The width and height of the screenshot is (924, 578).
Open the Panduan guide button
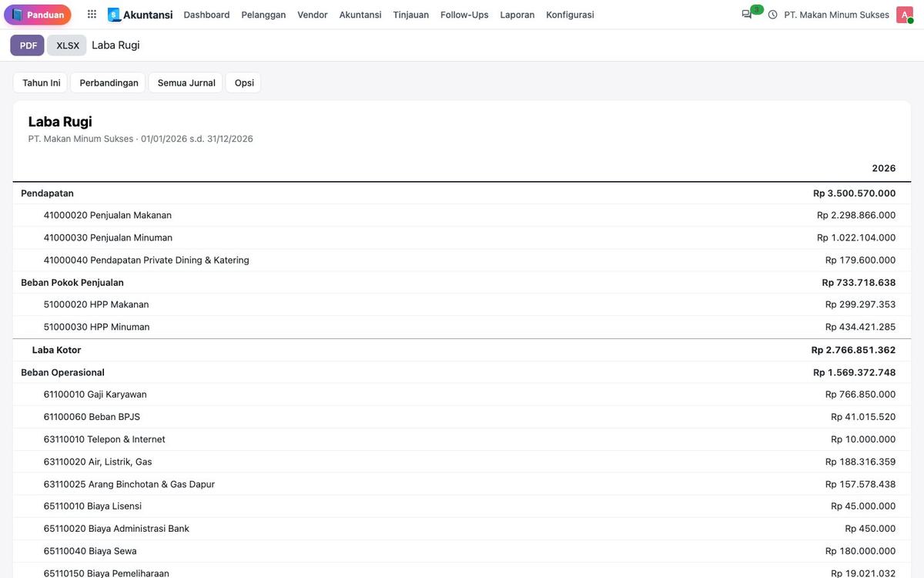[38, 15]
